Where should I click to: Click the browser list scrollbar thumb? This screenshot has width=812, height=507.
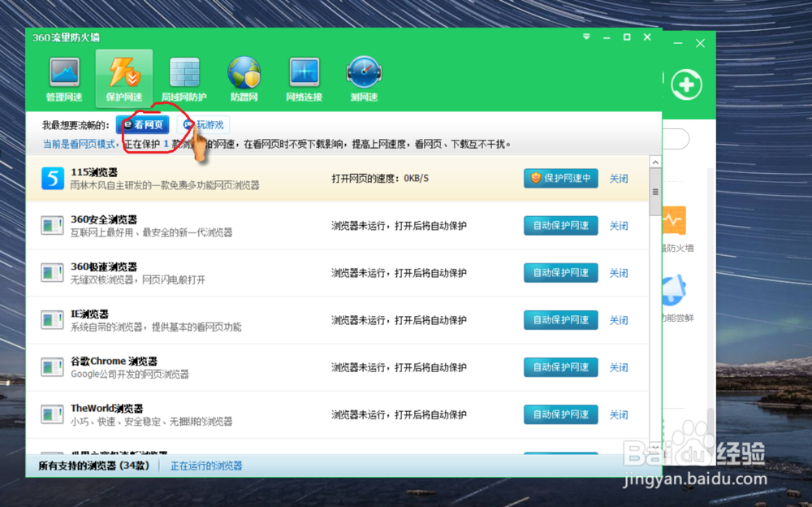655,192
